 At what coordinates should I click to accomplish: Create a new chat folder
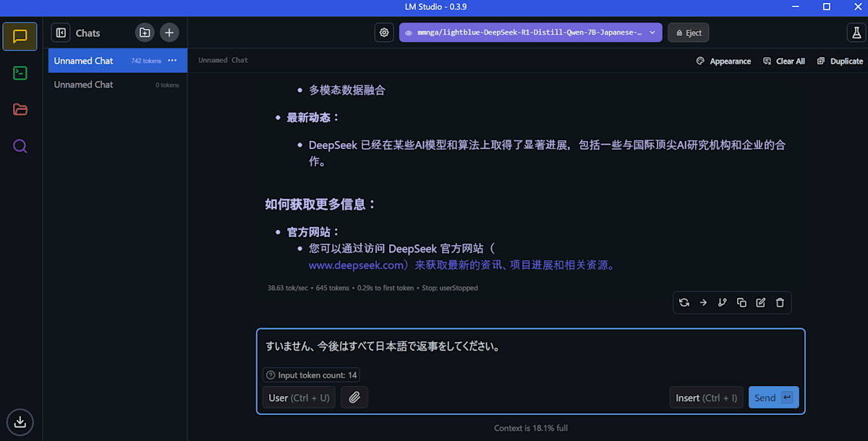coord(145,33)
